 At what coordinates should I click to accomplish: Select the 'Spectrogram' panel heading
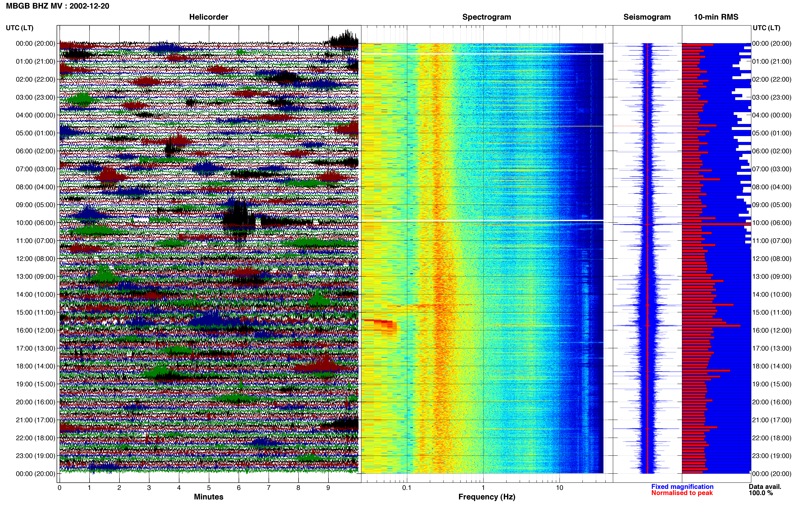pos(487,17)
